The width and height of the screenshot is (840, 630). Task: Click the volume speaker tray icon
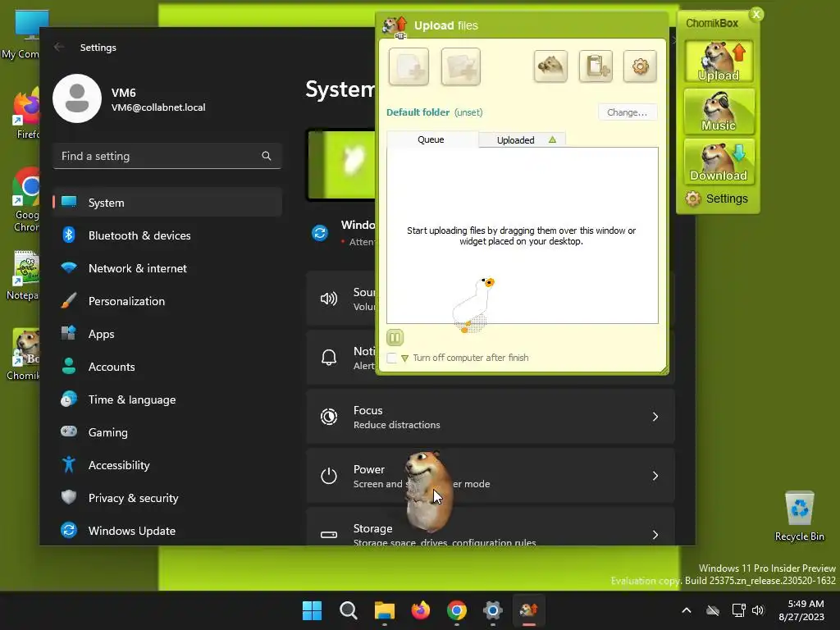pos(757,610)
